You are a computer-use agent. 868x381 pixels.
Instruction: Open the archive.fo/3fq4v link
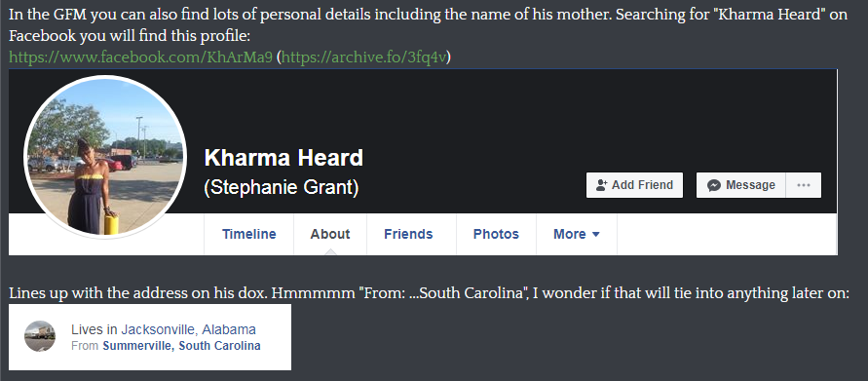click(x=364, y=57)
